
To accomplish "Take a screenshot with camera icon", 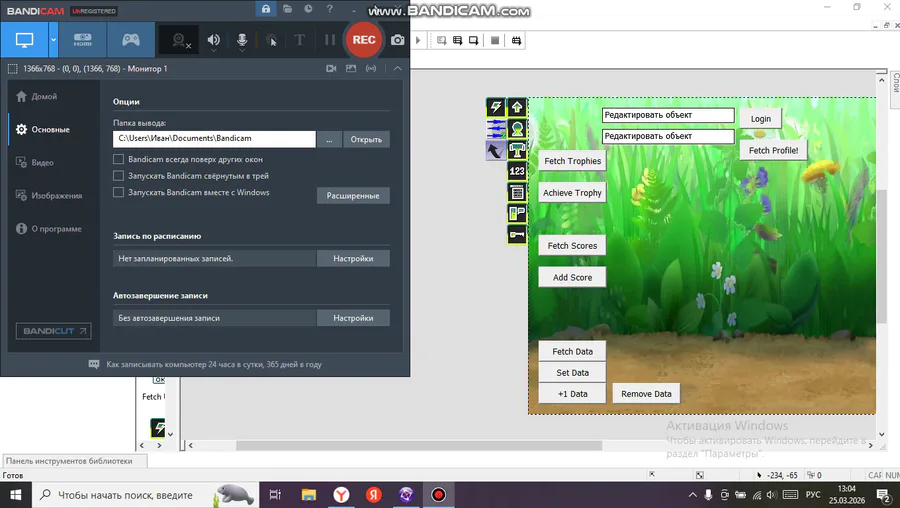I will (397, 40).
